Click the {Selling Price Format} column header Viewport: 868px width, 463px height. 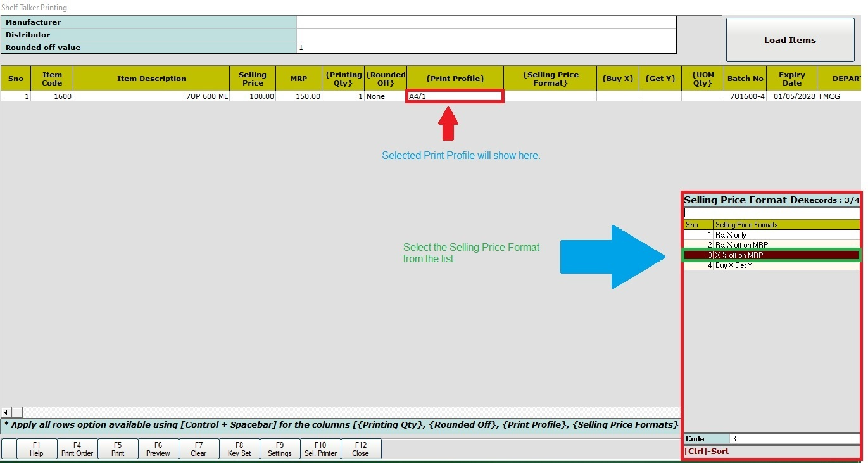(550, 79)
